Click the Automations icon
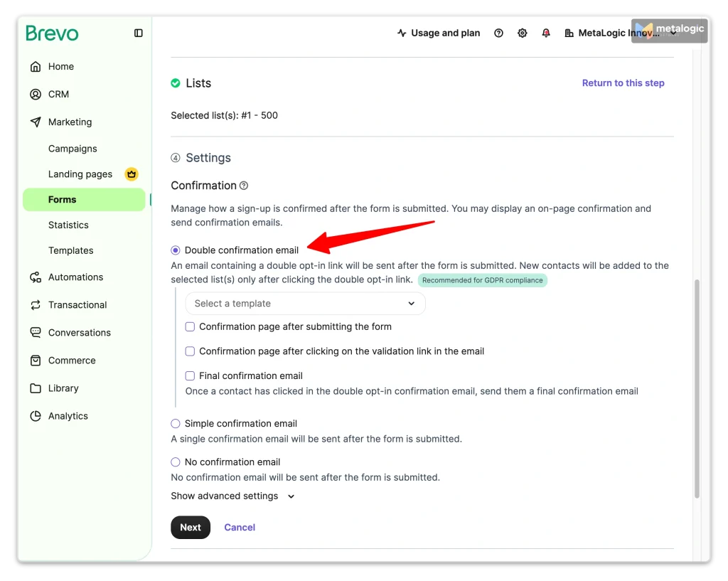 tap(36, 277)
